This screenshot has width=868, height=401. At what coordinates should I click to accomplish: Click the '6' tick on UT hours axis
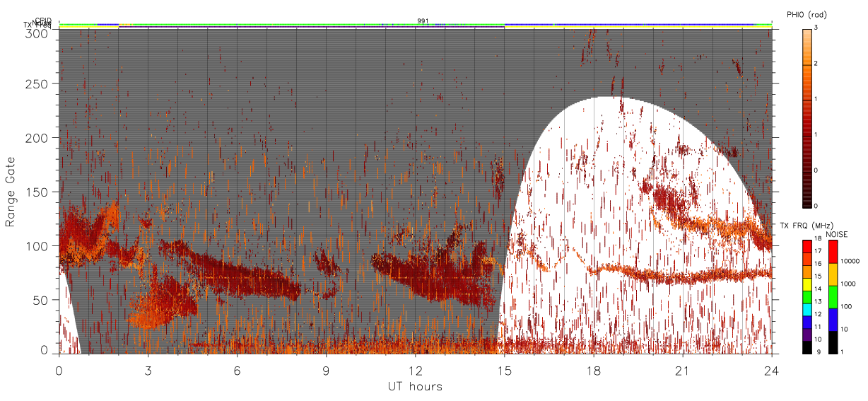237,371
